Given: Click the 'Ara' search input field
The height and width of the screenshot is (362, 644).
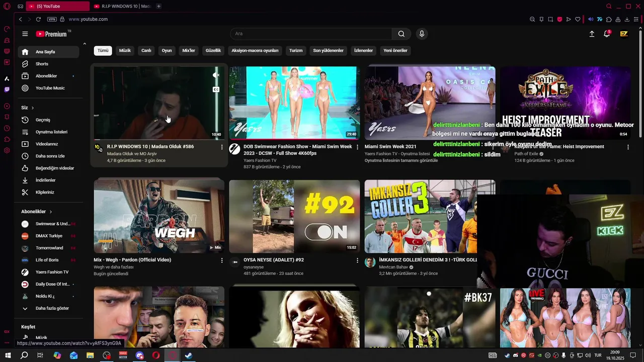Looking at the screenshot, I should coord(311,34).
